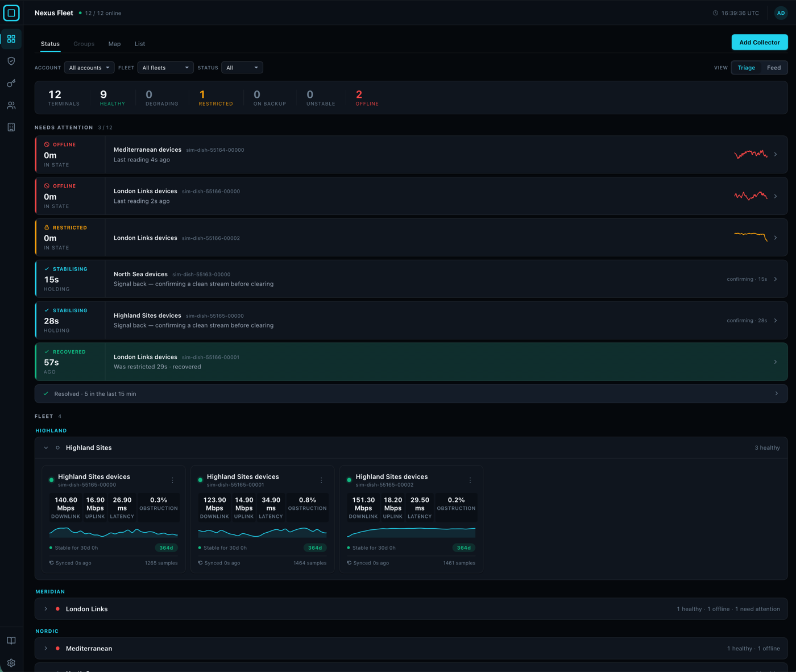This screenshot has height=672, width=796.
Task: Click the 364d badge on sim-dish-55165-00000 card
Action: 166,548
